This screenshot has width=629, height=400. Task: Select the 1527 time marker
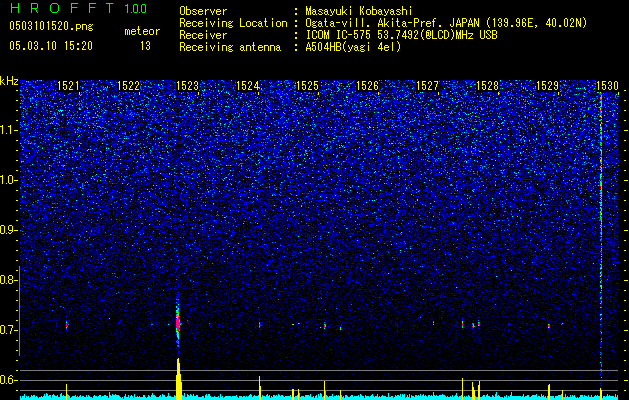(x=427, y=86)
